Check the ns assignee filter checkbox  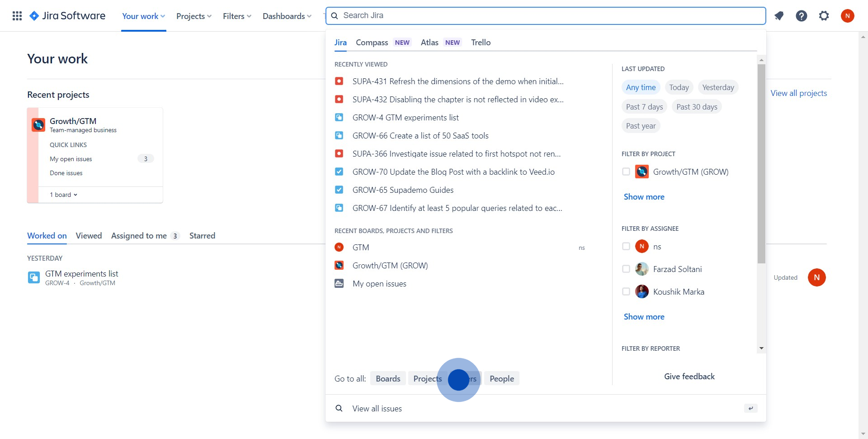tap(626, 246)
